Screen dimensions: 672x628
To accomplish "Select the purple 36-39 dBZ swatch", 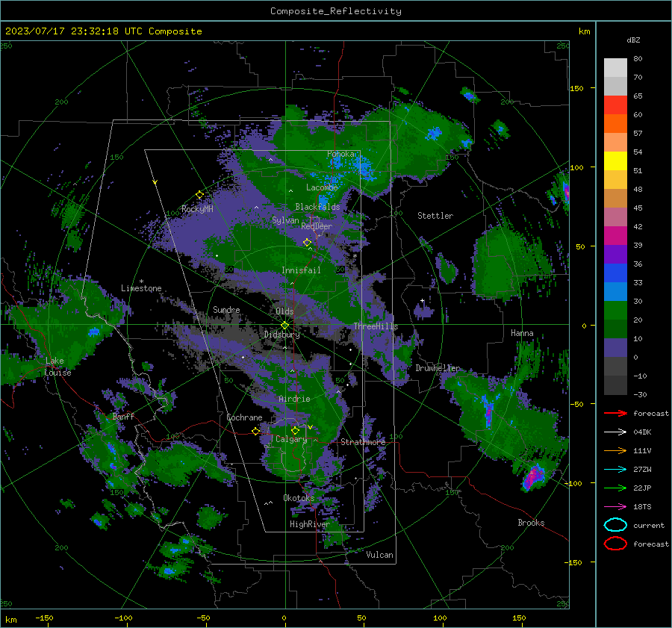I will 615,254.
